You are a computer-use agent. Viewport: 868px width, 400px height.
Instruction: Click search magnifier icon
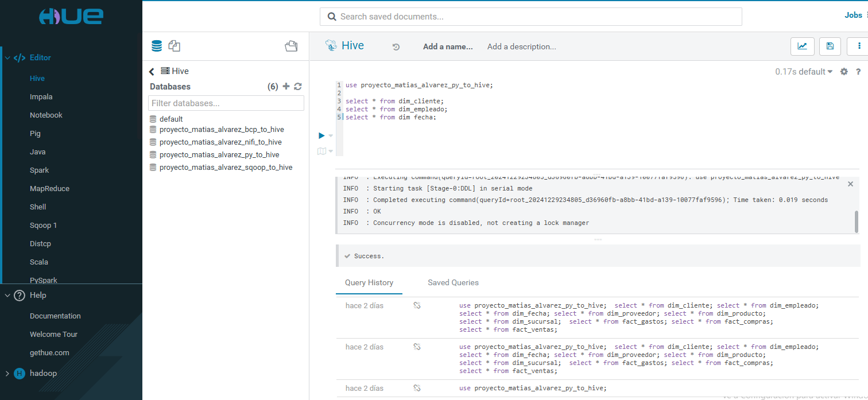[x=332, y=17]
